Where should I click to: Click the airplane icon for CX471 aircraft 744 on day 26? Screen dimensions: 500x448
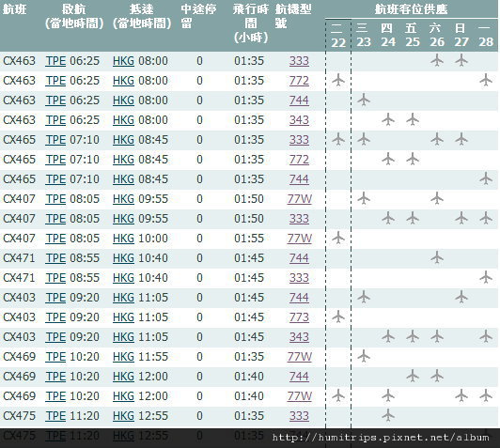437,257
